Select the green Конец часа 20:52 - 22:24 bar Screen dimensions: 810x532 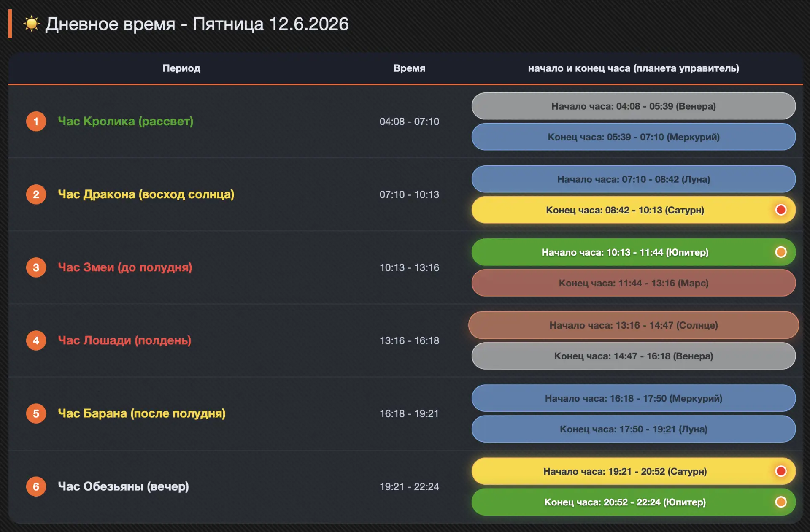(634, 502)
